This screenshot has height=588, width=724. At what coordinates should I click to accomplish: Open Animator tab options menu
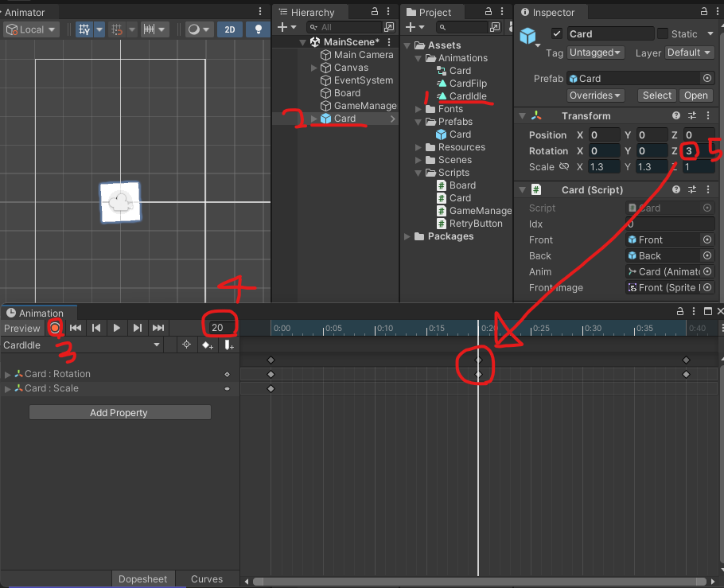coord(260,12)
